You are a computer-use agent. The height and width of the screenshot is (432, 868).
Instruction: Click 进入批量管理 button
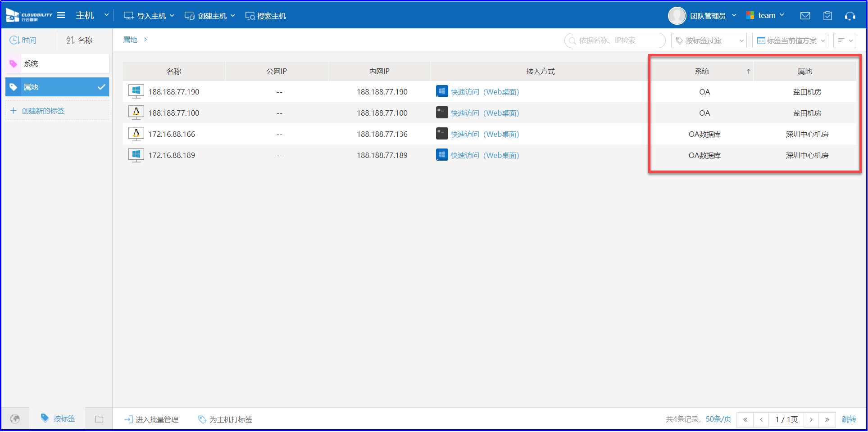[152, 419]
